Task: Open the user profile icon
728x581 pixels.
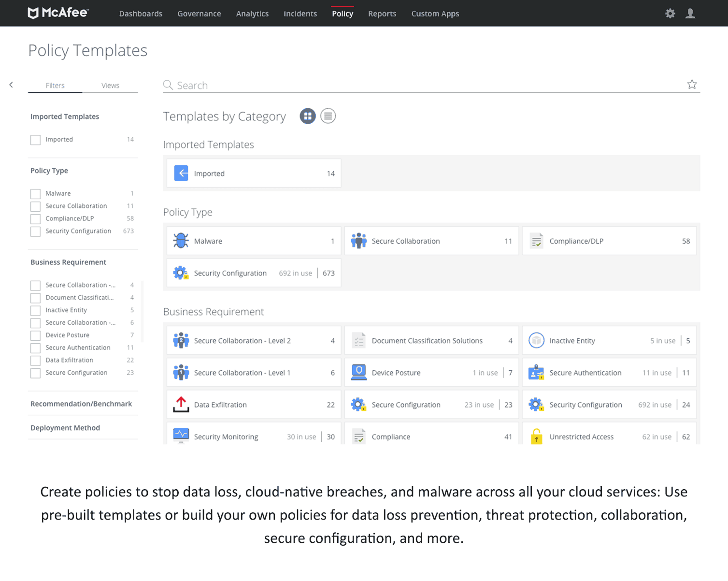Action: pos(690,14)
